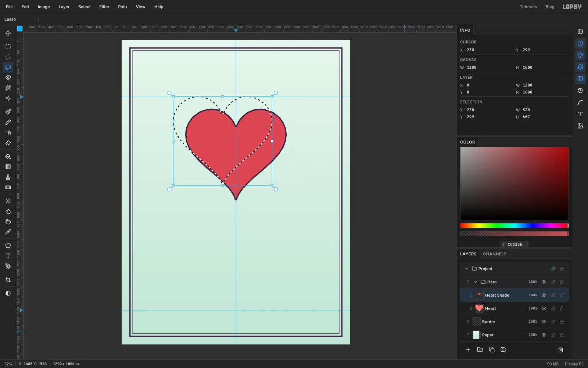Image resolution: width=588 pixels, height=368 pixels.
Task: Open the Filter menu
Action: 104,7
